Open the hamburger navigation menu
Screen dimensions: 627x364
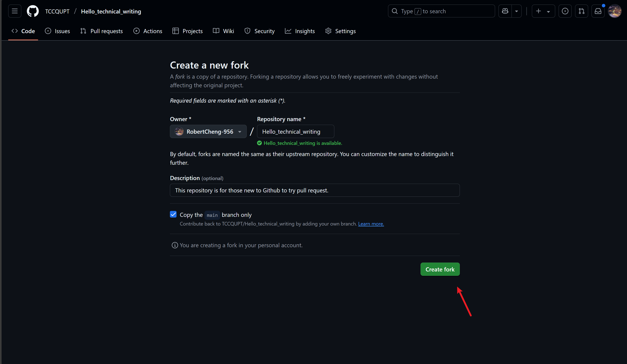click(15, 11)
